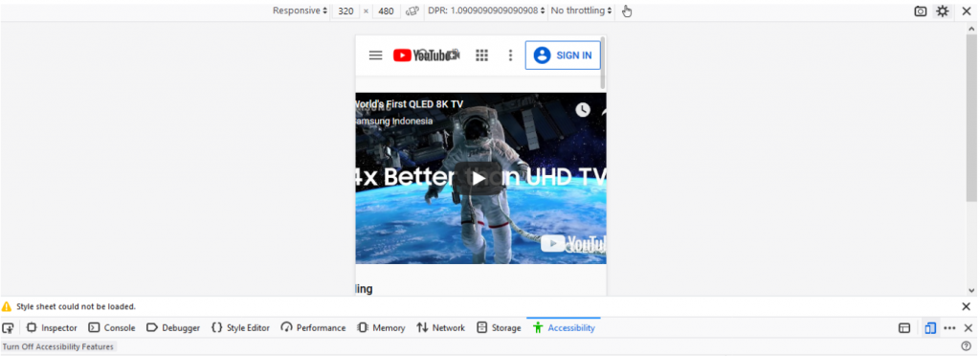Click the YouTube logo
980x356 pixels.
click(426, 55)
